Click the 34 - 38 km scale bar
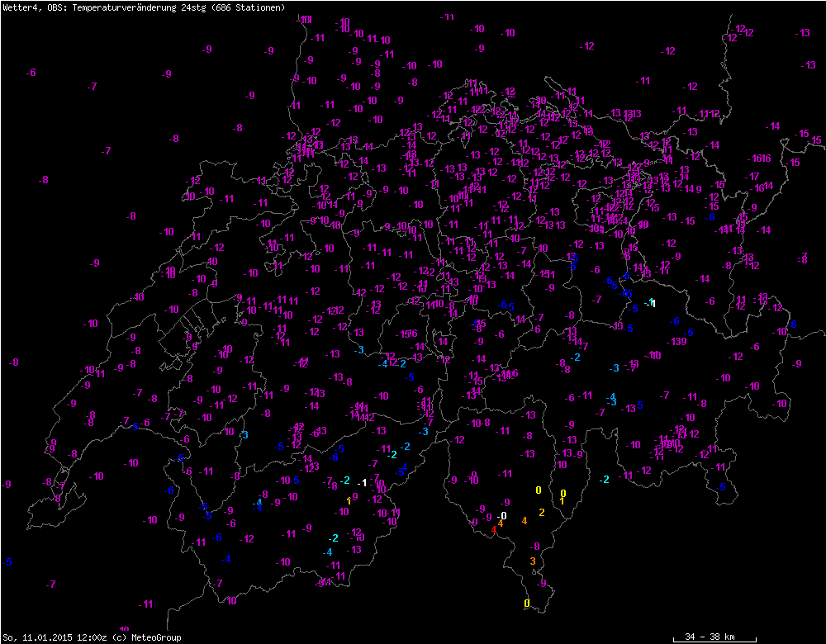This screenshot has height=644, width=826. click(709, 637)
